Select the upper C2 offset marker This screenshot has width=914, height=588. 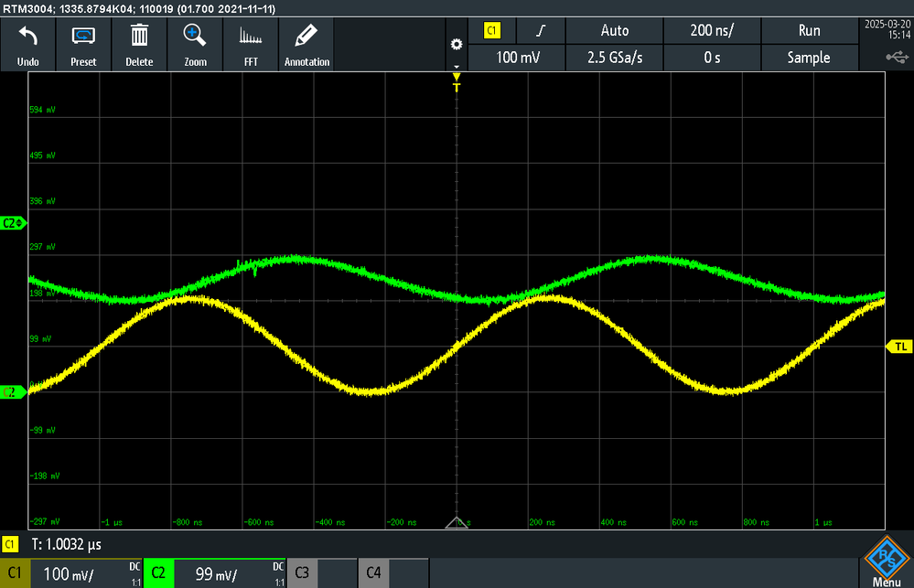point(13,223)
